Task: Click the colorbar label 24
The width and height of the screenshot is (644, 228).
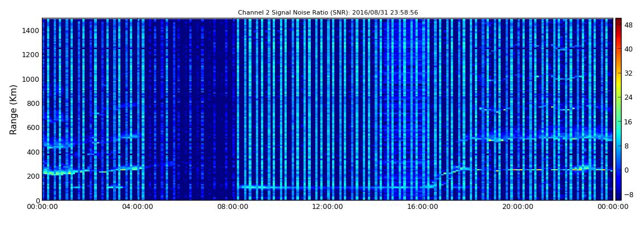Action: click(628, 97)
